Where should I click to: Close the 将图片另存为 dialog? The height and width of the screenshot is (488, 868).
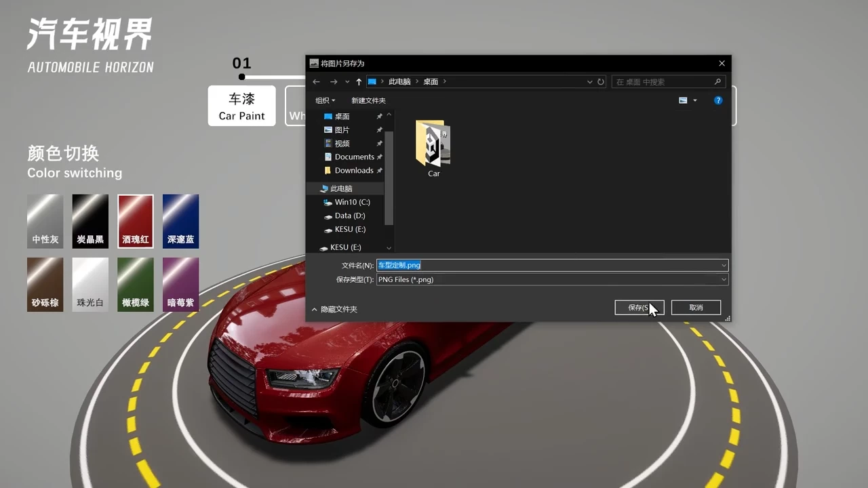coord(722,63)
